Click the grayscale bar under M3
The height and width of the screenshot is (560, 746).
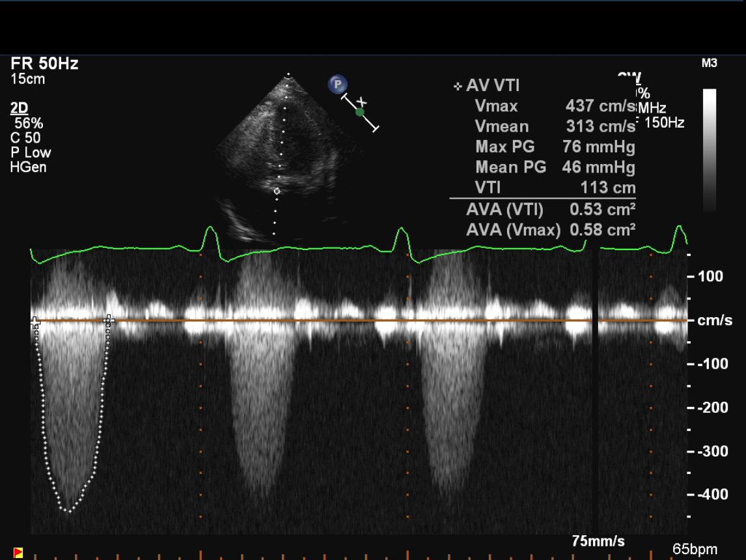coord(710,150)
